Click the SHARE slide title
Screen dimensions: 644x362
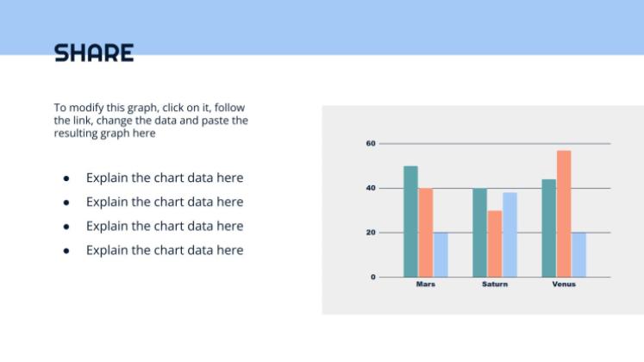tap(94, 53)
